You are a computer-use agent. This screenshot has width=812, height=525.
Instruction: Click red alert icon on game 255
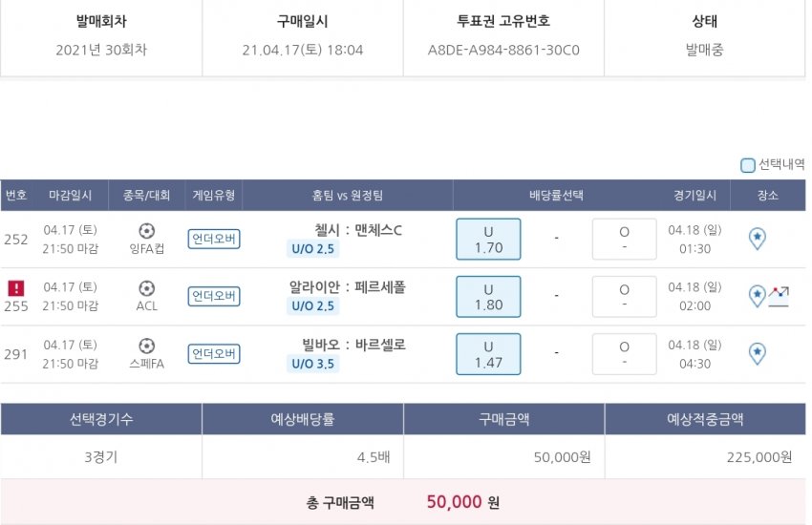point(15,287)
